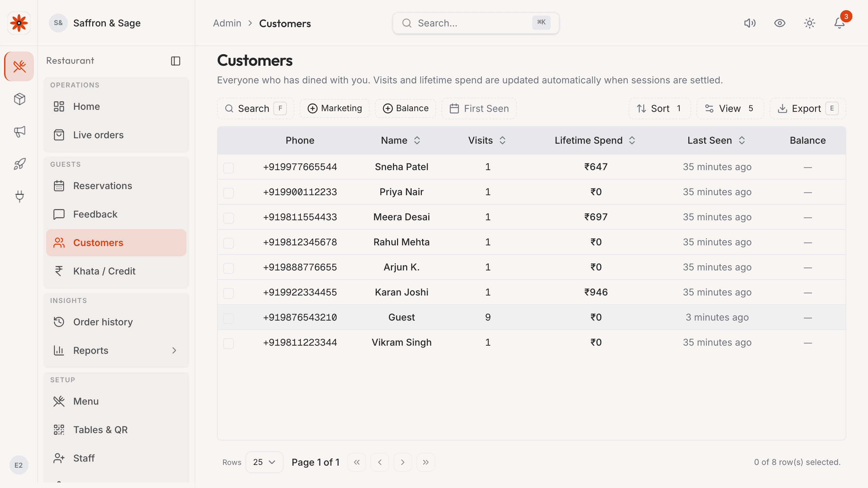Open notifications bell with 3 badge
The width and height of the screenshot is (868, 488).
click(x=840, y=23)
